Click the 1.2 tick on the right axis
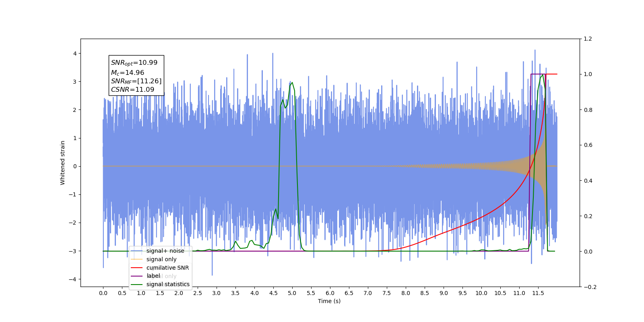 [588, 39]
